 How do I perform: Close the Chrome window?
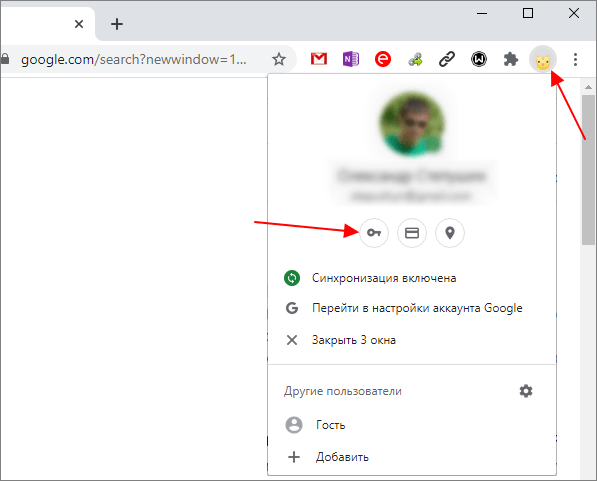pos(574,13)
